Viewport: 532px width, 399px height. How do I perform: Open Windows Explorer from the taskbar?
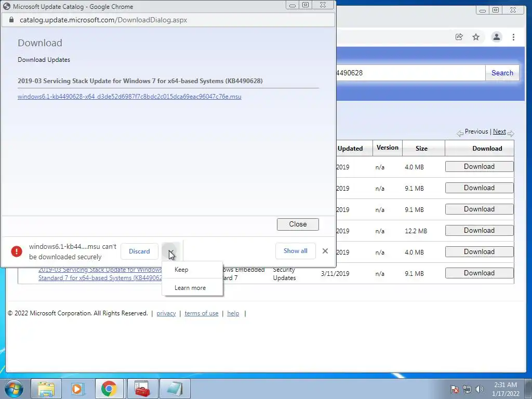(x=46, y=389)
